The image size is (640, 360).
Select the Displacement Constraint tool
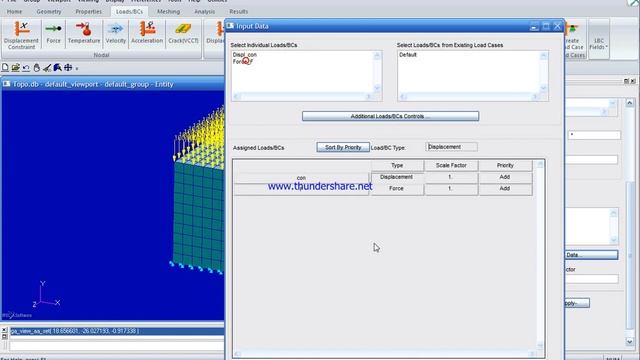pos(21,35)
